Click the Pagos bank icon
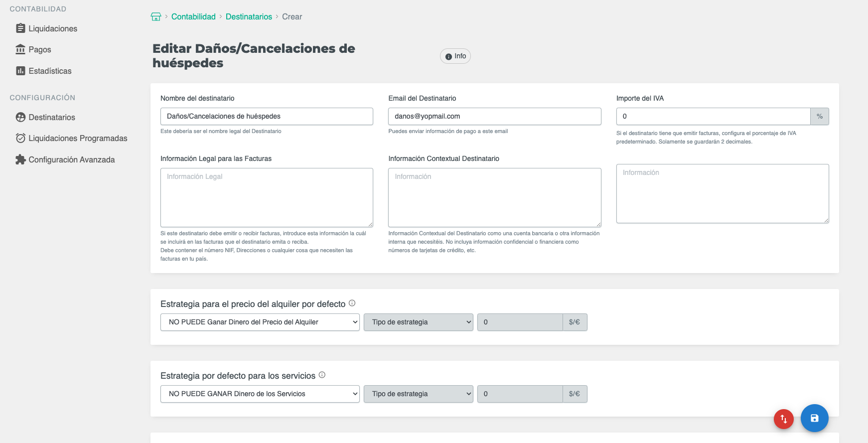 (20, 49)
